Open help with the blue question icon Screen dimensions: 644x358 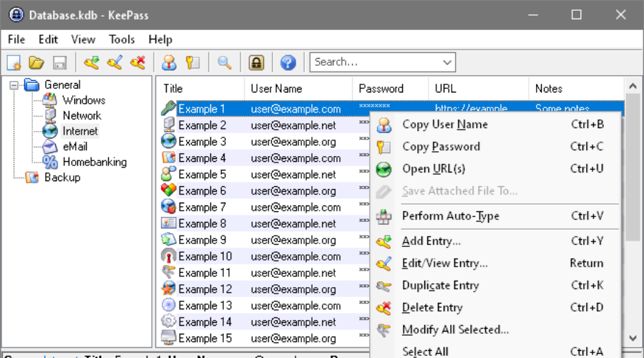pyautogui.click(x=288, y=62)
